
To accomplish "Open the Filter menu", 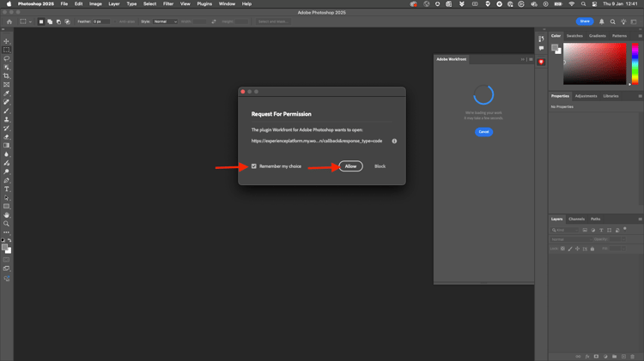I will [168, 3].
